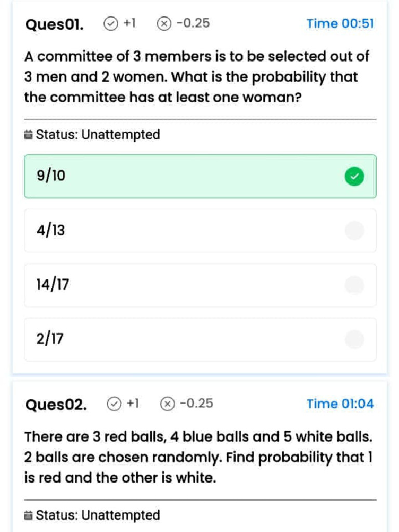This screenshot has width=399, height=532.
Task: Select the radio circle for 14/17
Action: coord(354,285)
